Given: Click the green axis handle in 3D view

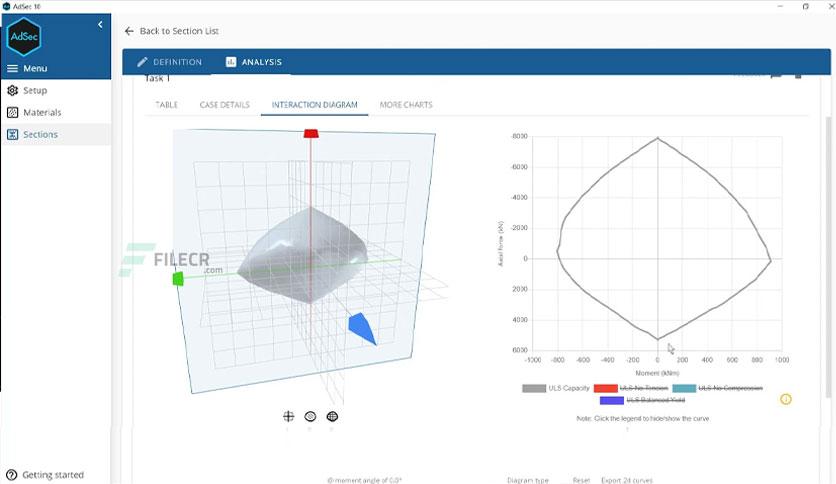Looking at the screenshot, I should pyautogui.click(x=178, y=279).
